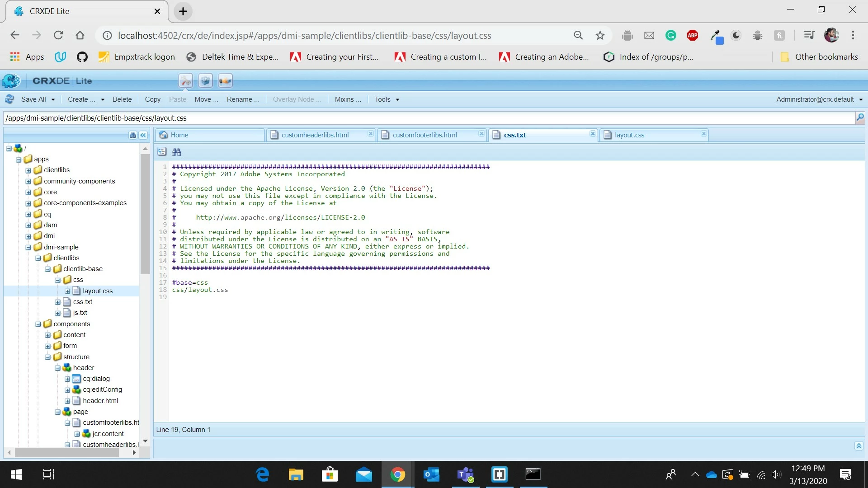Expand the bottom panel with the chevron icon
The width and height of the screenshot is (868, 488).
[x=859, y=446]
